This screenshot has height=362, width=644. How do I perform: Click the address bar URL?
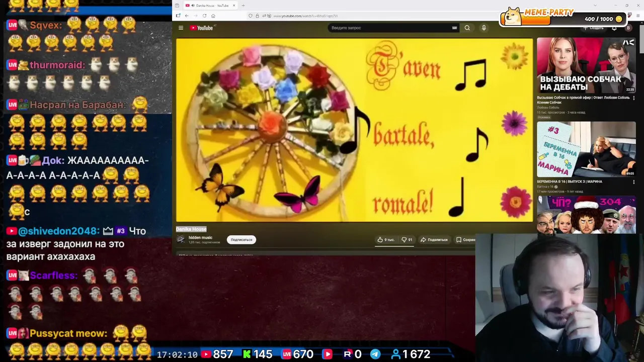pos(305,16)
